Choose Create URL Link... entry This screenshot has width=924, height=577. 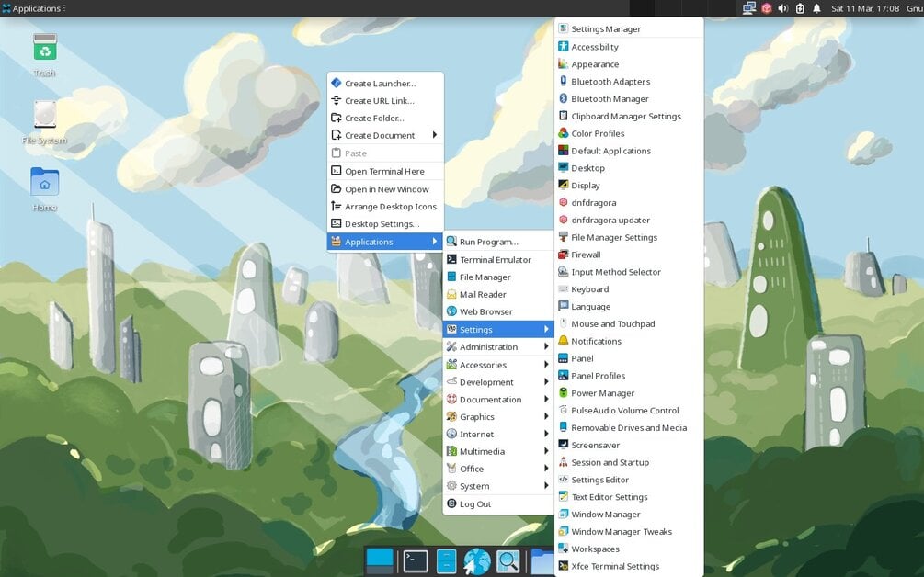[385, 101]
